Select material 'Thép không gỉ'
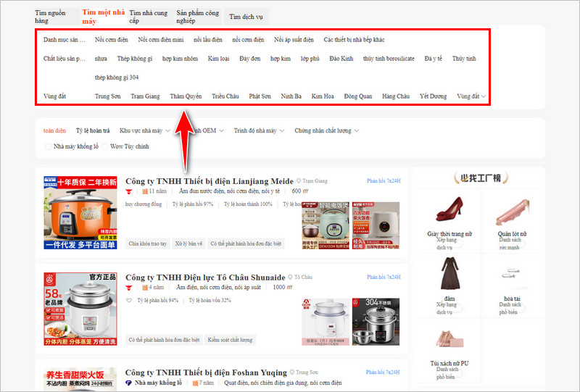Viewport: 580px width, 392px height. click(135, 59)
